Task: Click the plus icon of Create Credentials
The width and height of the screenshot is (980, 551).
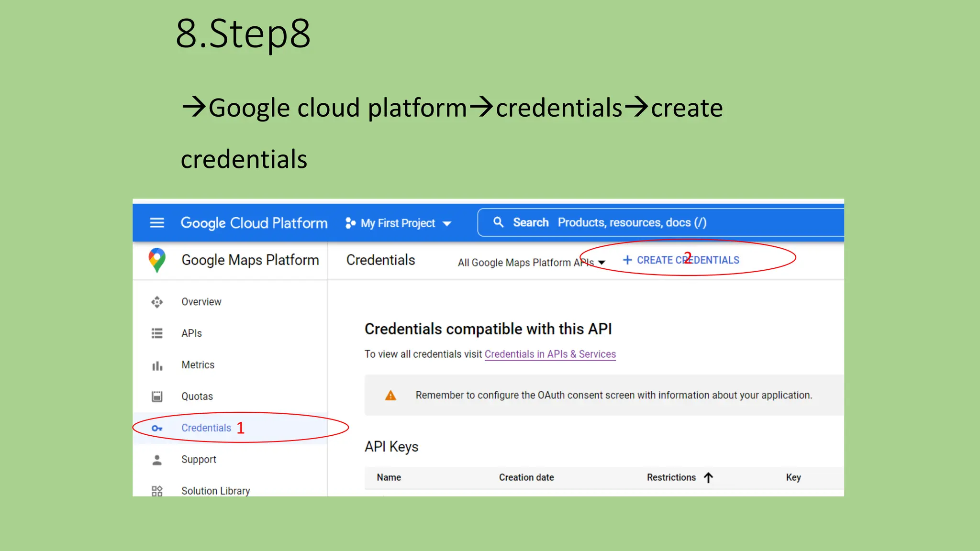Action: click(627, 260)
